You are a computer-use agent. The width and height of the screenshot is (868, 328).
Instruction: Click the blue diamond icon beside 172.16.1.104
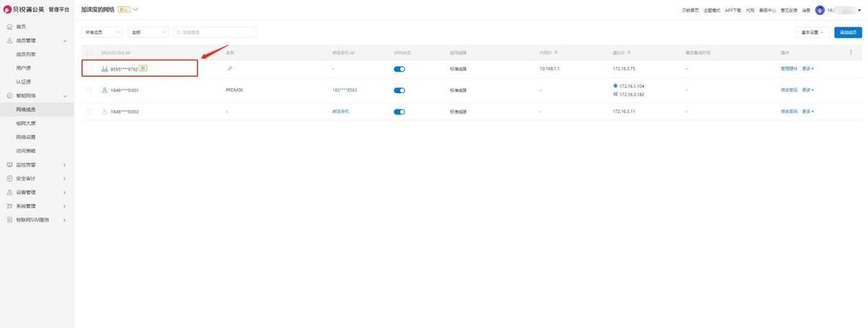pyautogui.click(x=615, y=85)
